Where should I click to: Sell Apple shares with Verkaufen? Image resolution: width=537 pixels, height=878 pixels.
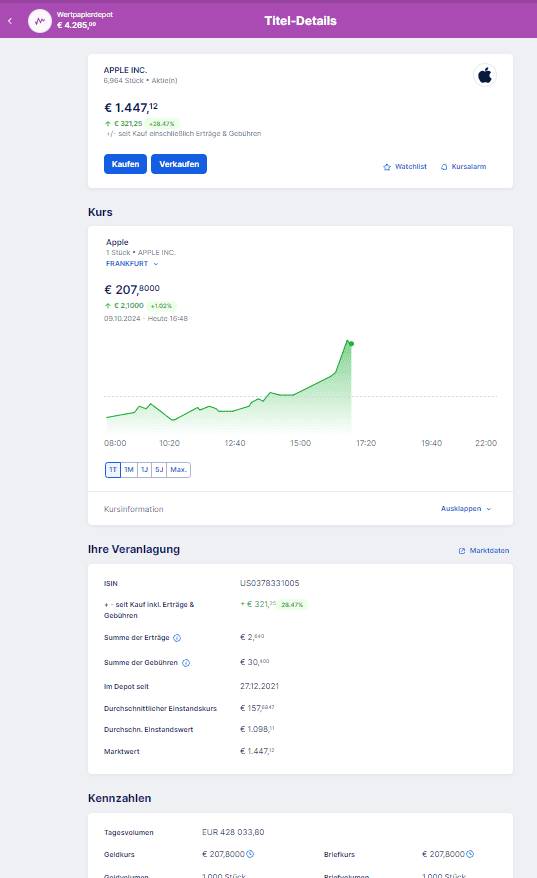179,164
